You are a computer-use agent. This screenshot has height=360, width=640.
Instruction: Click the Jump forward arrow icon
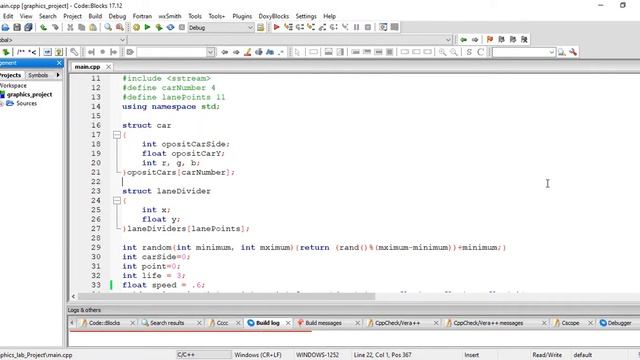click(475, 40)
